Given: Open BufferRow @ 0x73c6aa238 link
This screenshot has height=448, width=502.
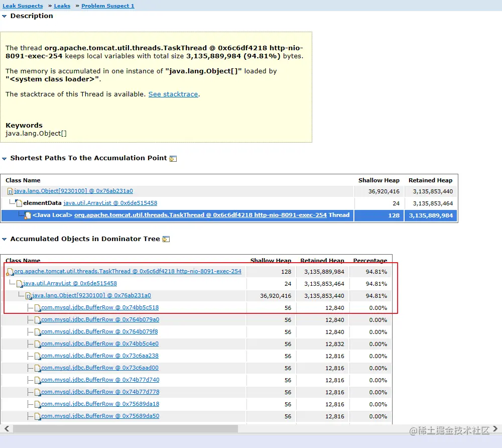Looking at the screenshot, I should 100,356.
